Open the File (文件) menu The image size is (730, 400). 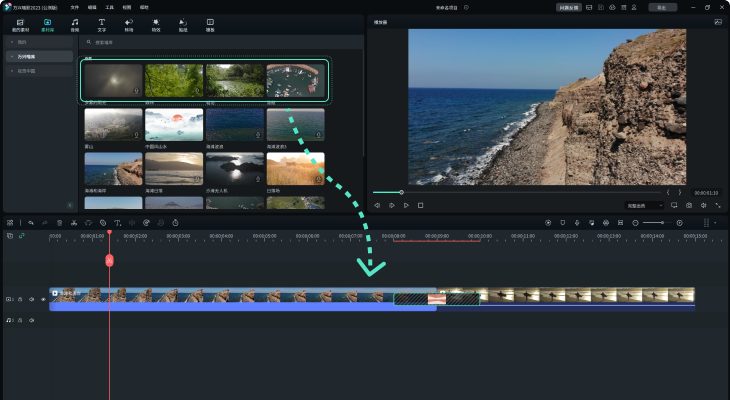coord(74,7)
